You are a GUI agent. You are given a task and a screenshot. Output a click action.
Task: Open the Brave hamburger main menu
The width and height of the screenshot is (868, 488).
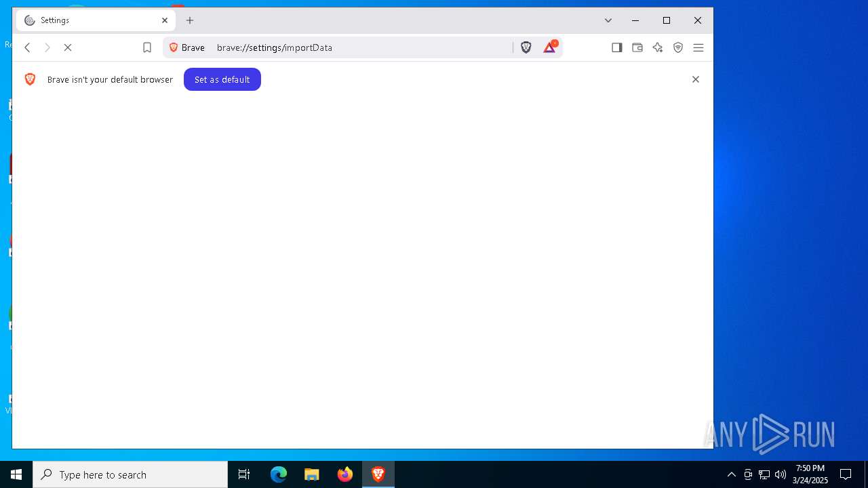(x=698, y=47)
